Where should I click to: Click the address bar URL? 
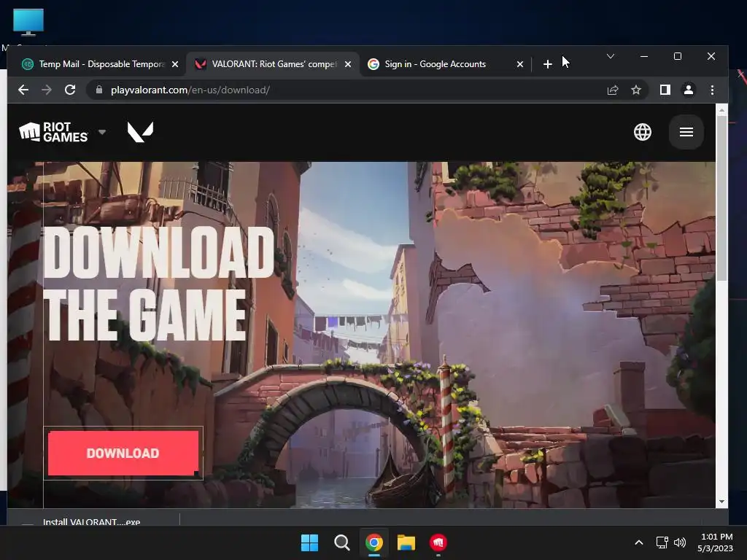click(x=190, y=90)
